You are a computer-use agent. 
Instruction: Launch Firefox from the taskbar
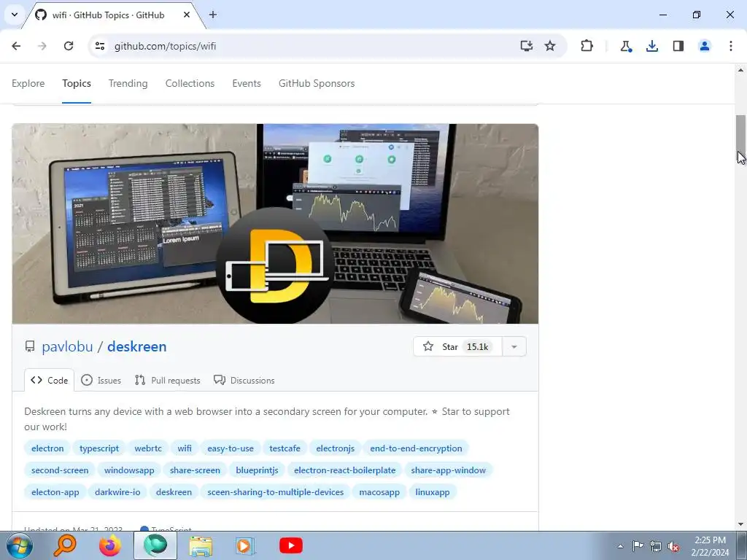(110, 545)
